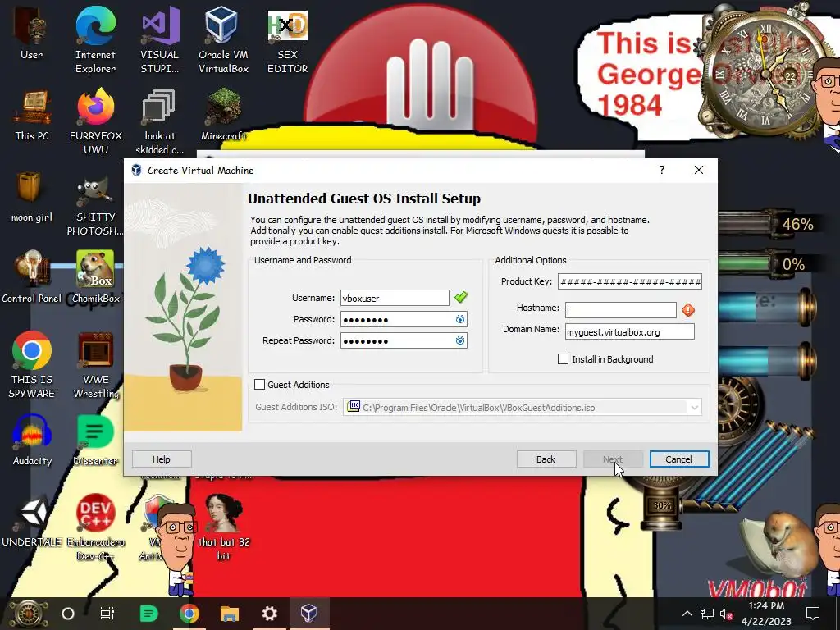Select the 'that but 32 bit' icon
The height and width of the screenshot is (630, 840).
(223, 527)
